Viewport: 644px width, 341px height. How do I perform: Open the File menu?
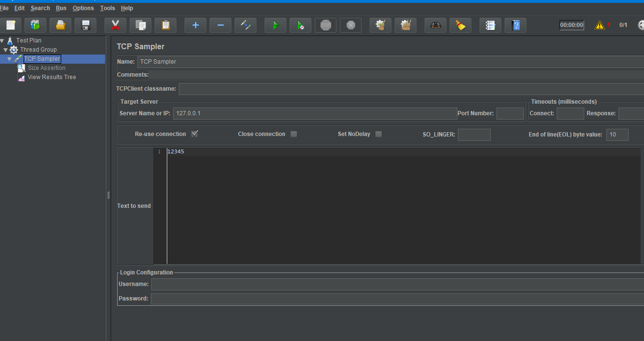(x=4, y=8)
